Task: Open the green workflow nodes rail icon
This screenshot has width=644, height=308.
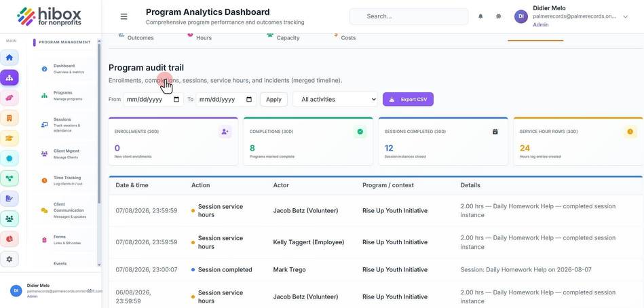Action: pyautogui.click(x=9, y=178)
